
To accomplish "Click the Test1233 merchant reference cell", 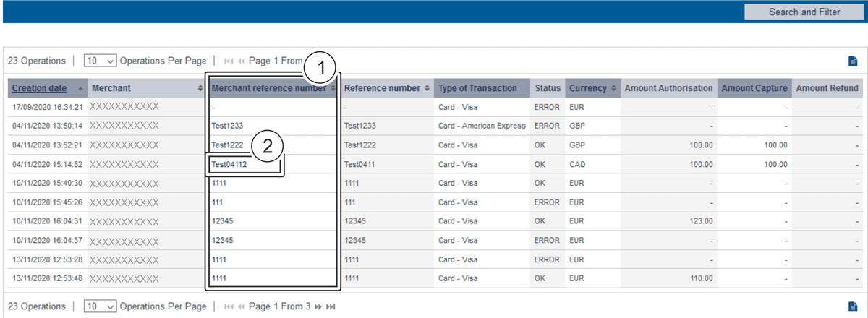I will click(x=227, y=126).
